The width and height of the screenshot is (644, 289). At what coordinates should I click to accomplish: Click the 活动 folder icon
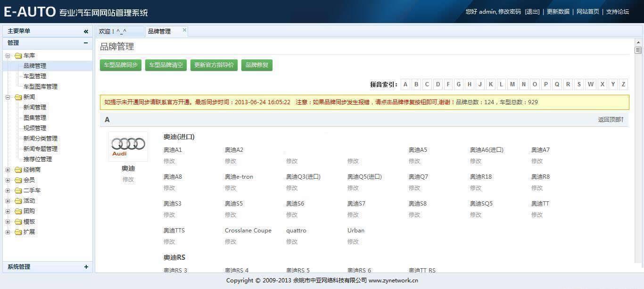click(x=18, y=201)
